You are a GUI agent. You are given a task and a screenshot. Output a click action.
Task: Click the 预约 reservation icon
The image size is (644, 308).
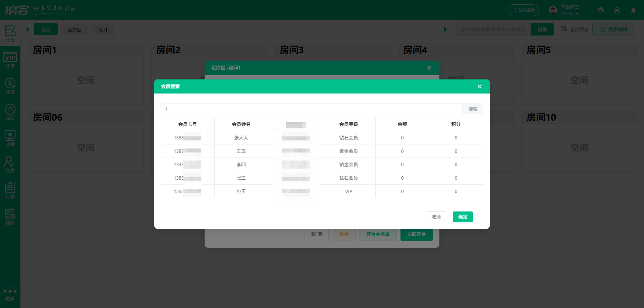click(x=10, y=217)
